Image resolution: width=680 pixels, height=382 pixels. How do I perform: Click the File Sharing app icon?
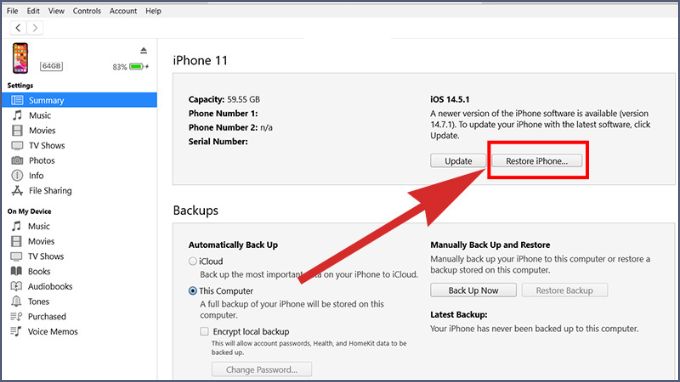pos(17,191)
